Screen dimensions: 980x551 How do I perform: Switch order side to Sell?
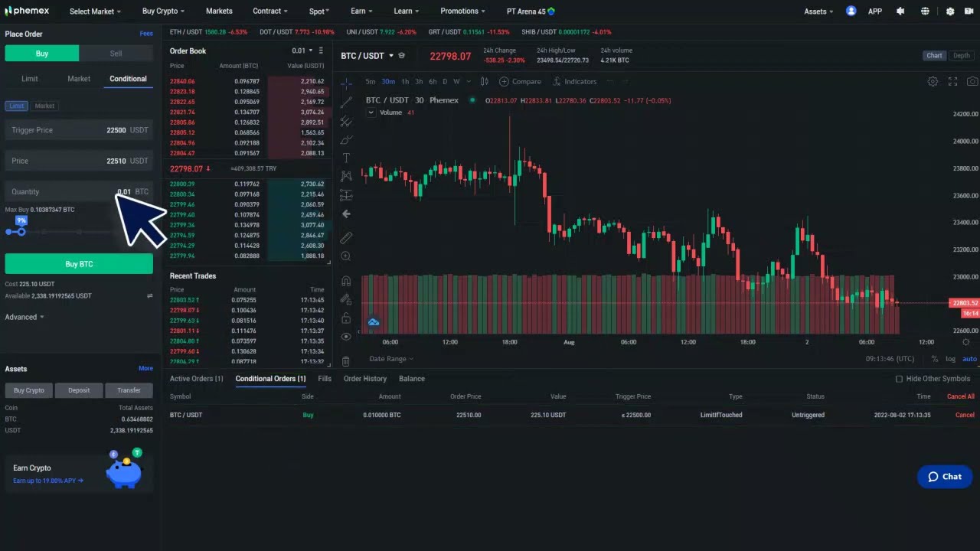point(116,54)
